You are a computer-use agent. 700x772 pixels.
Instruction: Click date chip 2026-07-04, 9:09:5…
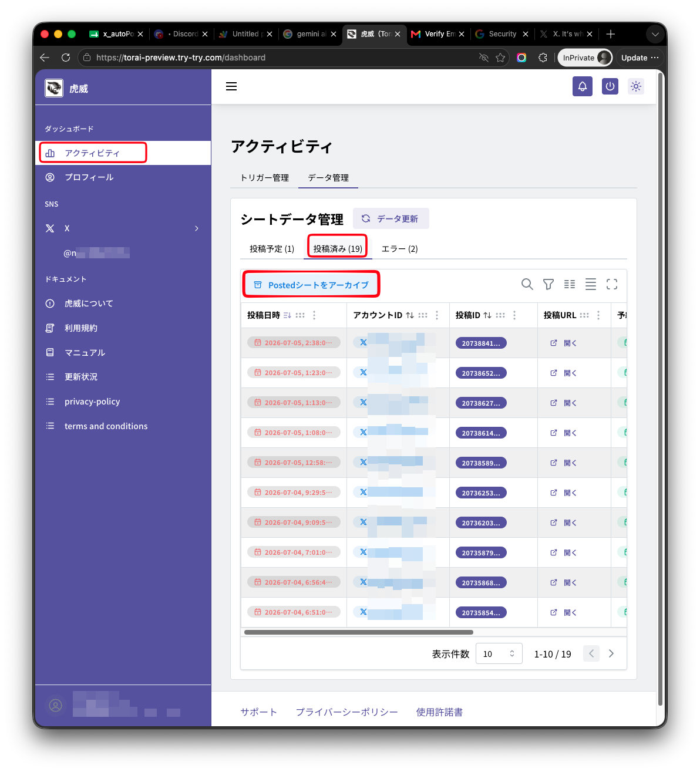point(294,522)
